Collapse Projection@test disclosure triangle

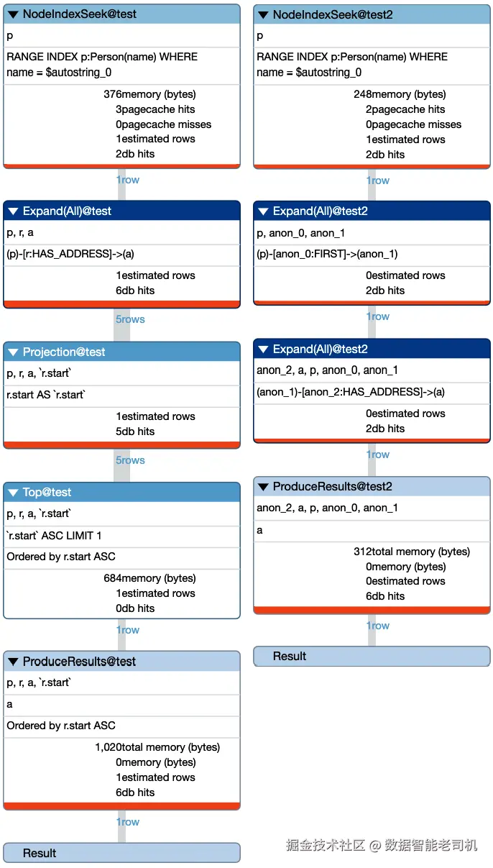coord(13,352)
